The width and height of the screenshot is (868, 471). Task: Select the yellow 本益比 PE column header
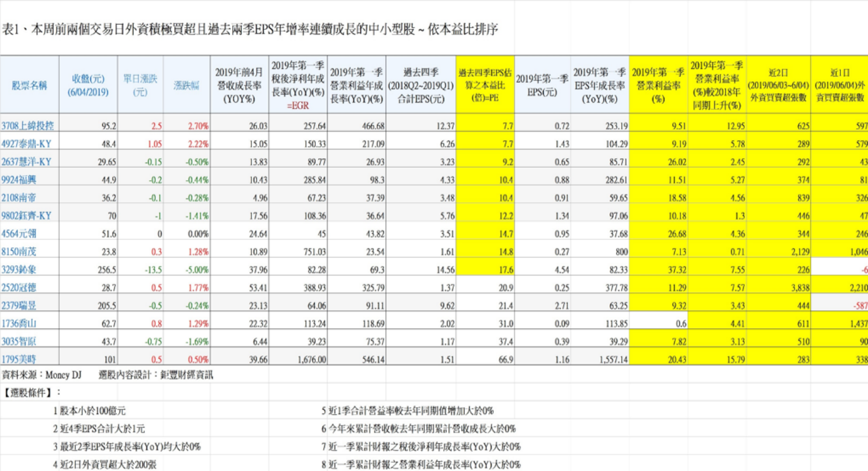pos(485,85)
